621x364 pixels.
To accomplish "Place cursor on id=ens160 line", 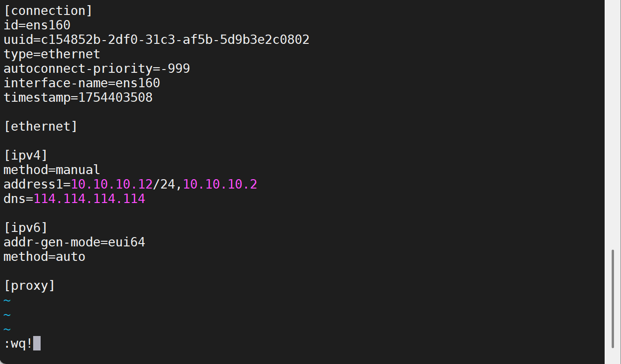I will click(37, 25).
